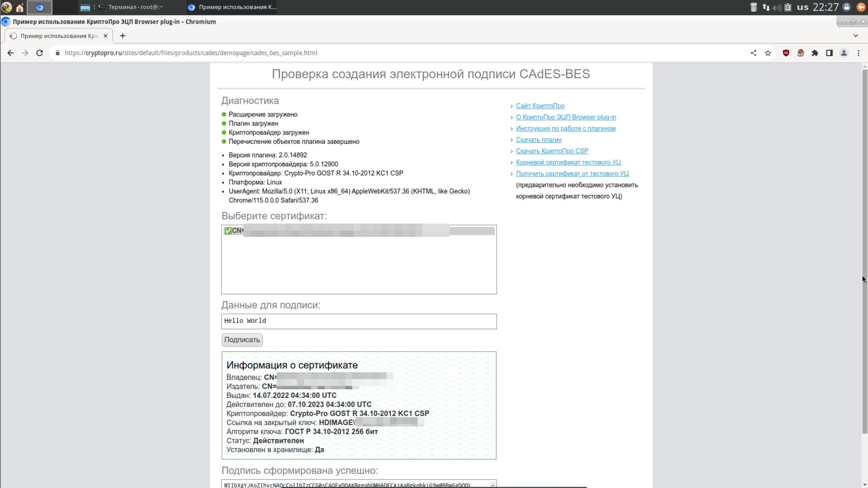868x488 pixels.
Task: Open the Chromium three-dot menu
Action: pos(859,53)
